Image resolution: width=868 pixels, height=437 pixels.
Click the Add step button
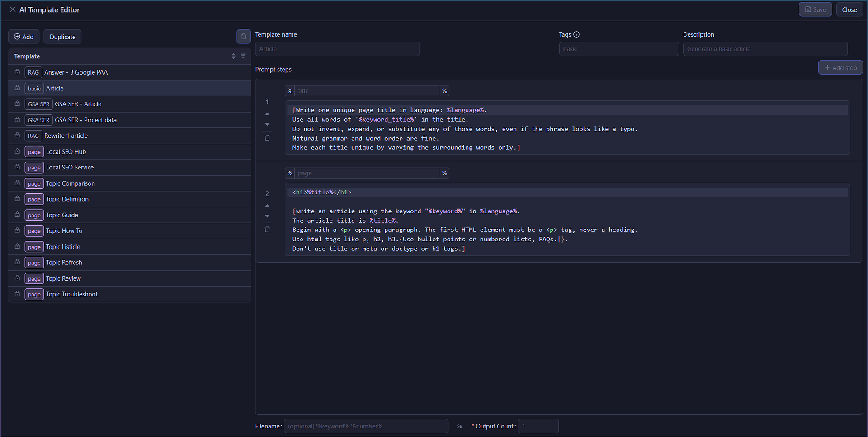point(840,68)
